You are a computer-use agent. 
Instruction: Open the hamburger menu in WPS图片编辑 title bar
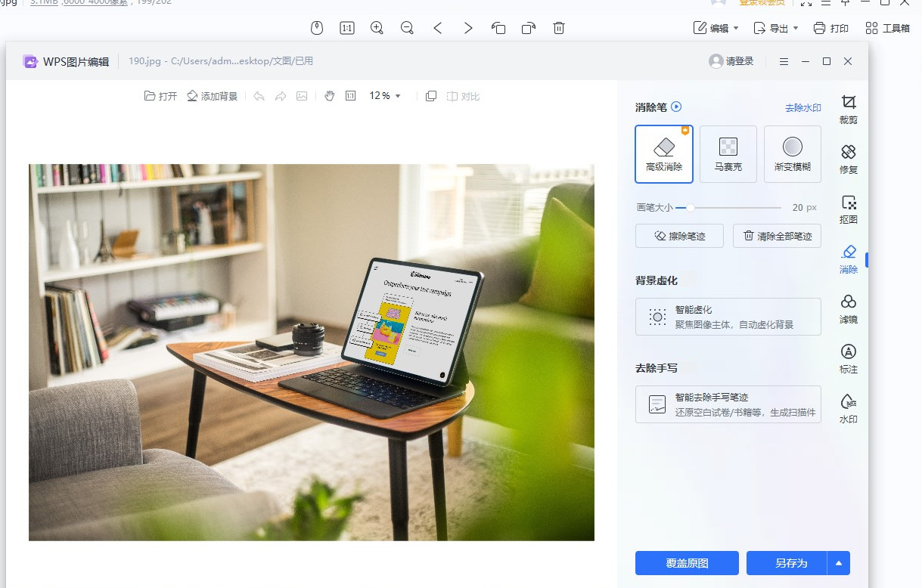(x=784, y=61)
